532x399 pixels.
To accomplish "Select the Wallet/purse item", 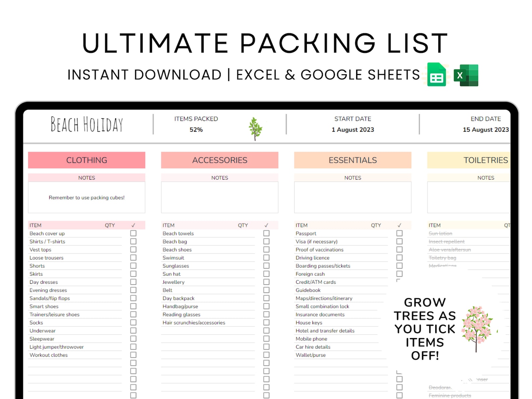I will click(311, 355).
